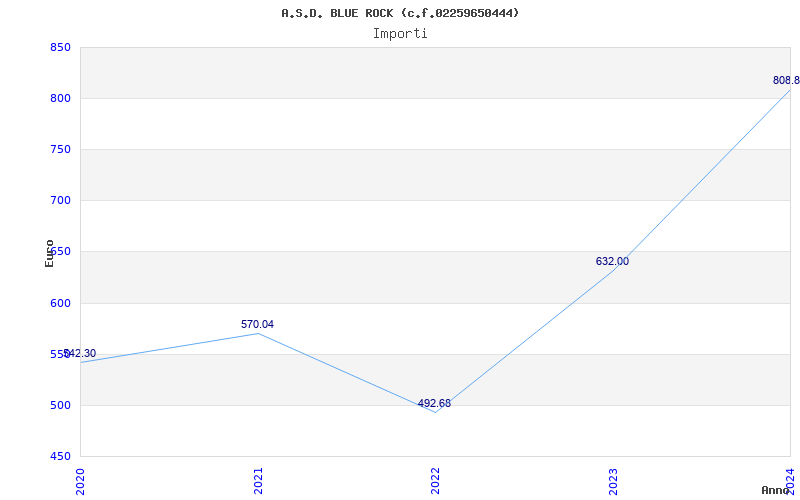The image size is (800, 500).
Task: Click the 600 y-axis tick label
Action: pos(60,303)
